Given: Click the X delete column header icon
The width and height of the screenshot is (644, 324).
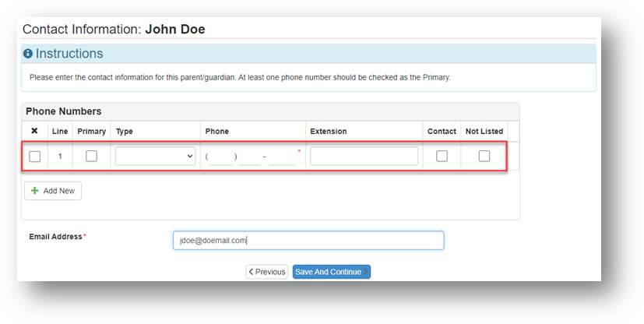Looking at the screenshot, I should [34, 131].
